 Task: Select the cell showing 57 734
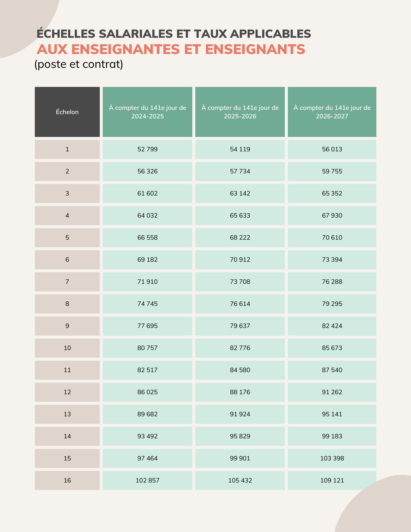[240, 171]
